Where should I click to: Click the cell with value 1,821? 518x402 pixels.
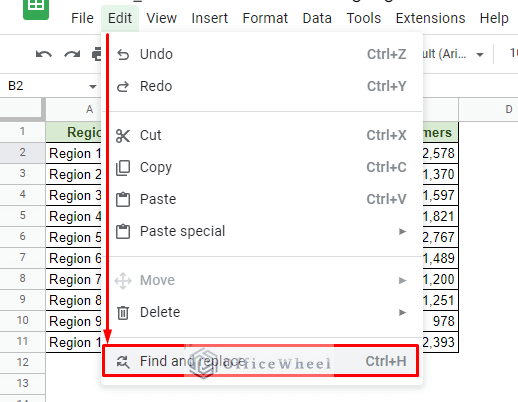tap(440, 216)
